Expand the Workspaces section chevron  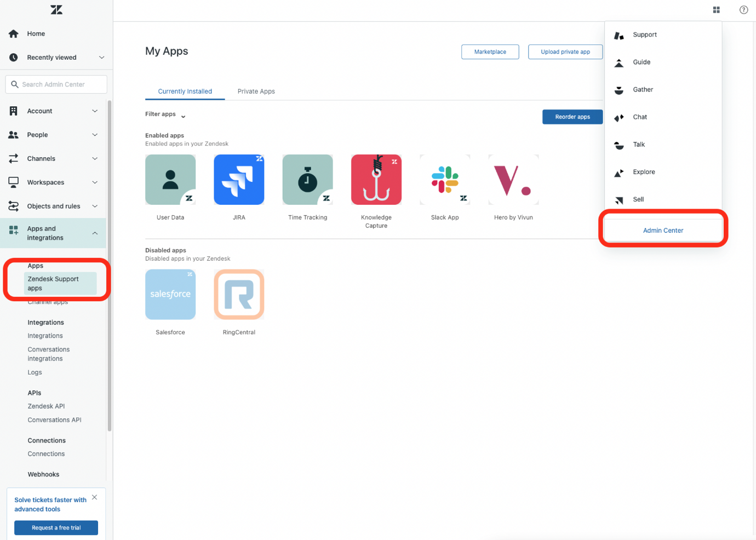pyautogui.click(x=95, y=182)
